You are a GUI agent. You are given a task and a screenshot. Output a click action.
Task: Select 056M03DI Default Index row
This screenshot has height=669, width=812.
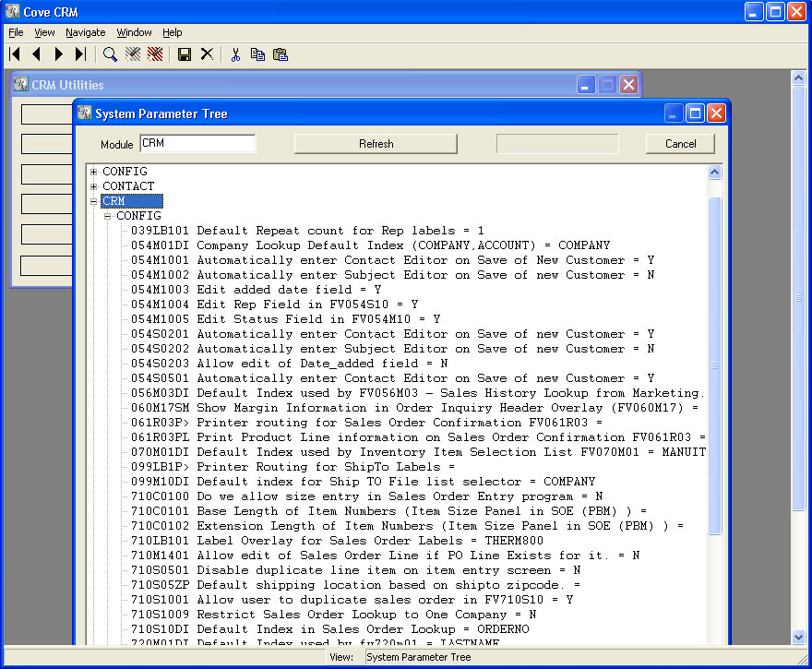tap(417, 392)
